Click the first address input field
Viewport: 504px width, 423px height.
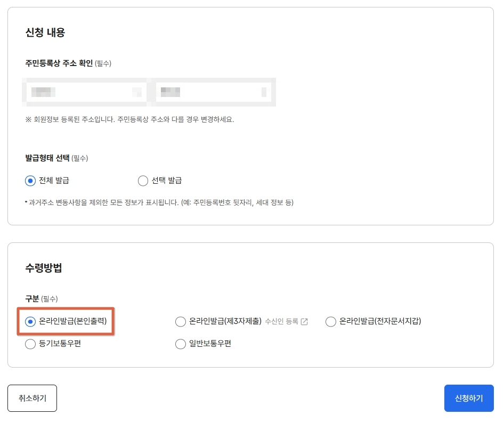pos(85,92)
